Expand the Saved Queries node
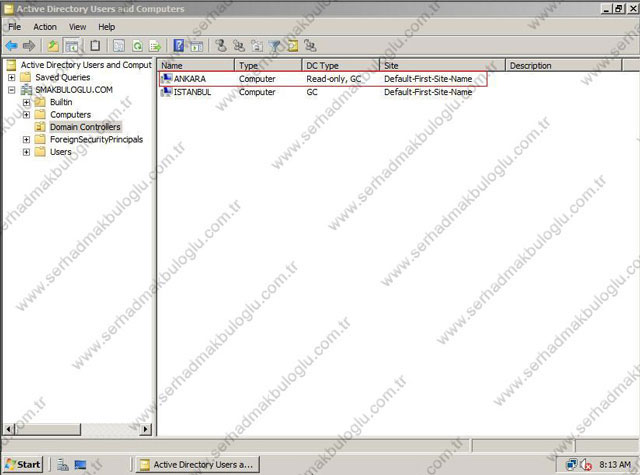This screenshot has height=475, width=640. click(11, 77)
